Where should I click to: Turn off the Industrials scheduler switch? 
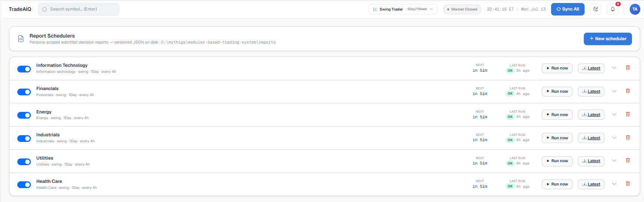coord(24,139)
